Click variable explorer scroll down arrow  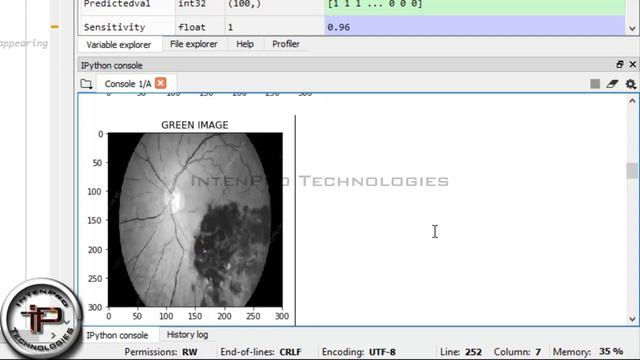pos(632,29)
